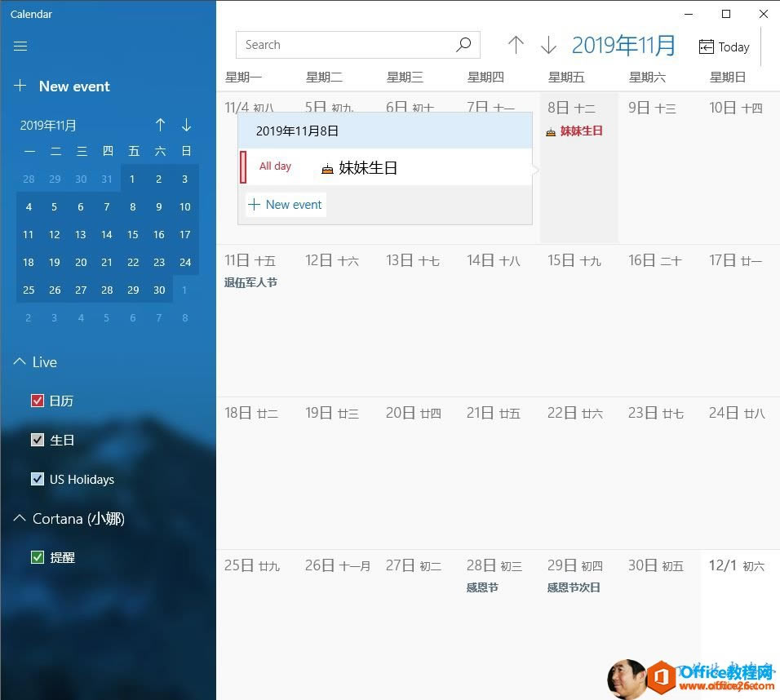
Task: Open the 2019年11月 month picker header
Action: [x=624, y=45]
